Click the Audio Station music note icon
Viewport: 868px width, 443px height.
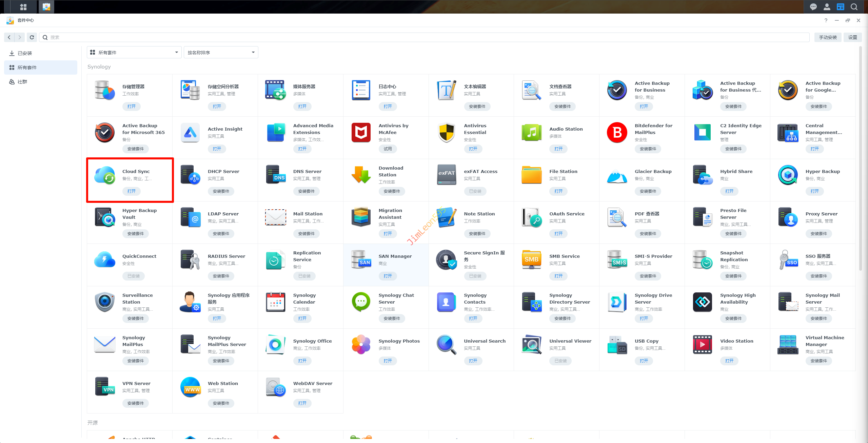pos(532,133)
